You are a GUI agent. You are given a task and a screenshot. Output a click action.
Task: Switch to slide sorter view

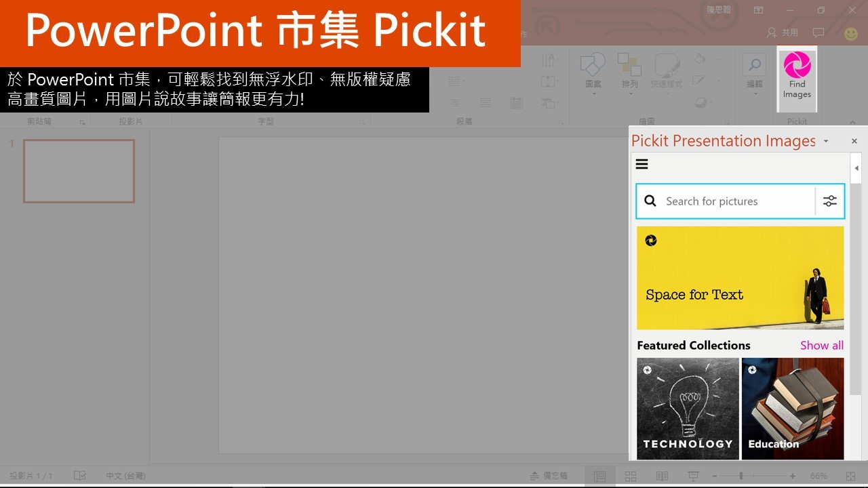631,476
